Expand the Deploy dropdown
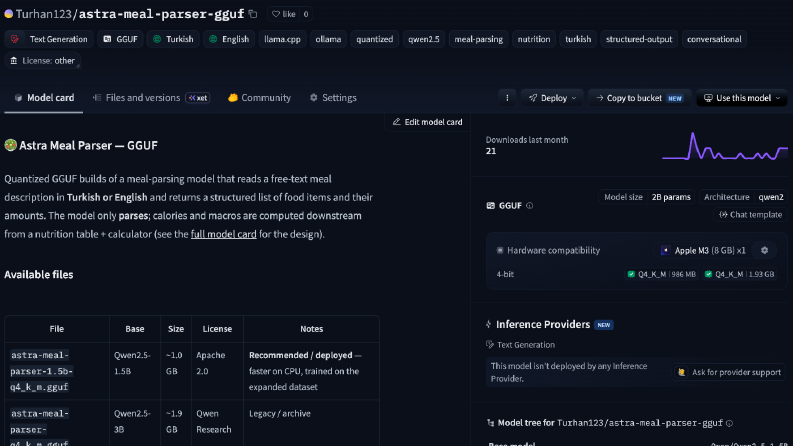 coord(552,98)
